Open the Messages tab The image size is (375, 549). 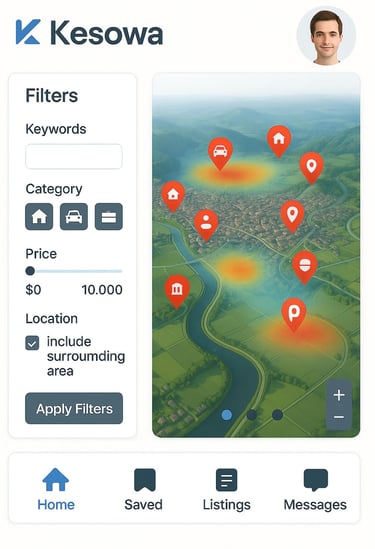click(315, 490)
